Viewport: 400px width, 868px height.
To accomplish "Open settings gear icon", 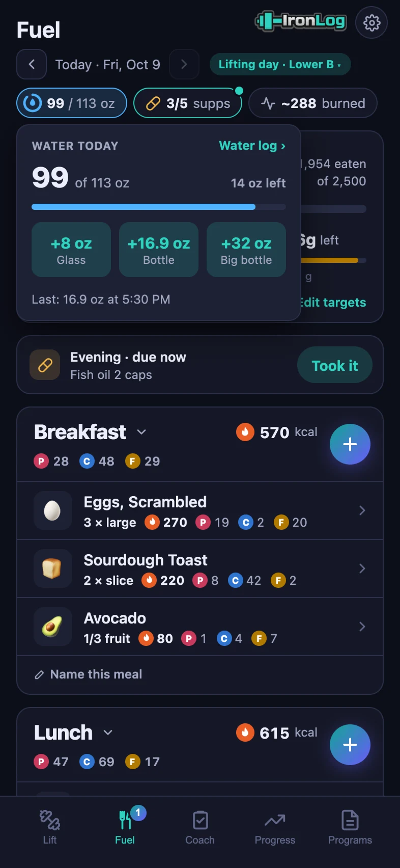I will tap(372, 22).
